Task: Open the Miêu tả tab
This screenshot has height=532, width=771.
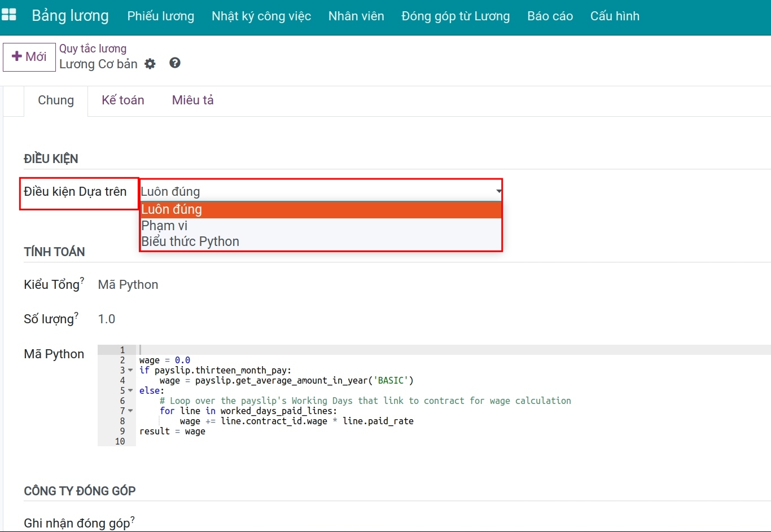Action: click(x=192, y=100)
